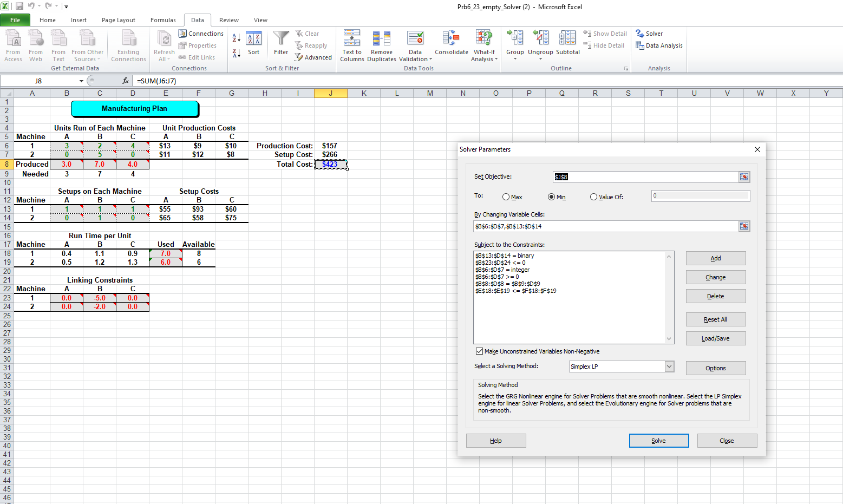Image resolution: width=843 pixels, height=504 pixels.
Task: Click Text to Columns icon
Action: [x=352, y=39]
